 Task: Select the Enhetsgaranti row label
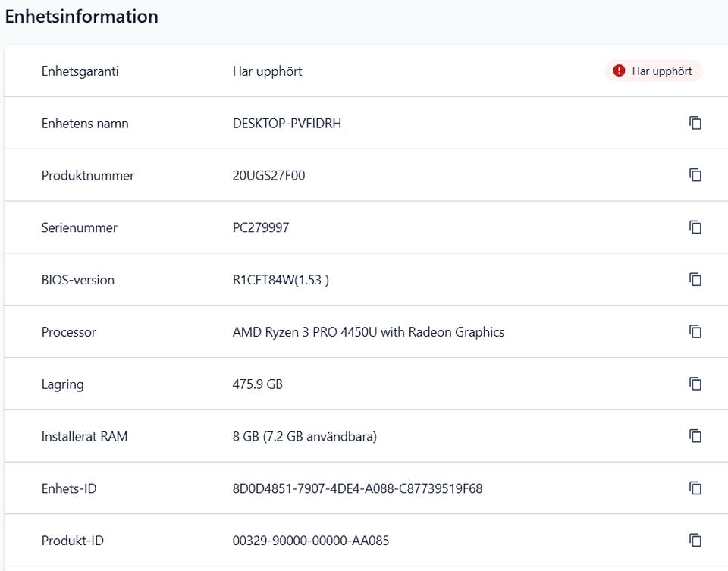pos(80,71)
